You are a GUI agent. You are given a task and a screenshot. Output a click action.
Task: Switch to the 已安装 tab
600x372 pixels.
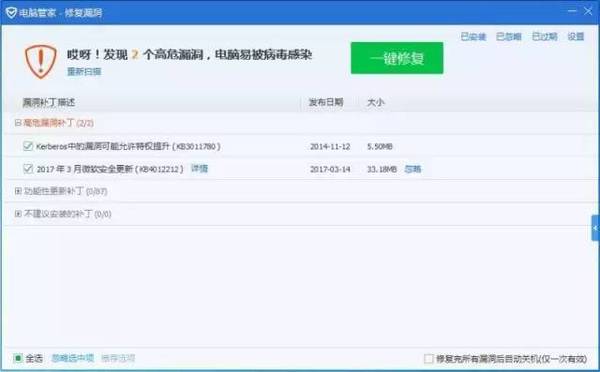[x=473, y=37]
